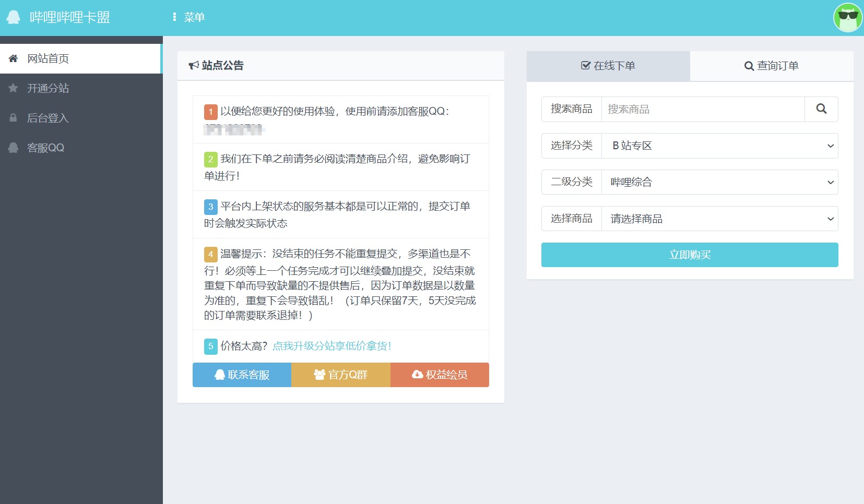Click the 官方Q群 button
This screenshot has height=504, width=864.
[341, 375]
